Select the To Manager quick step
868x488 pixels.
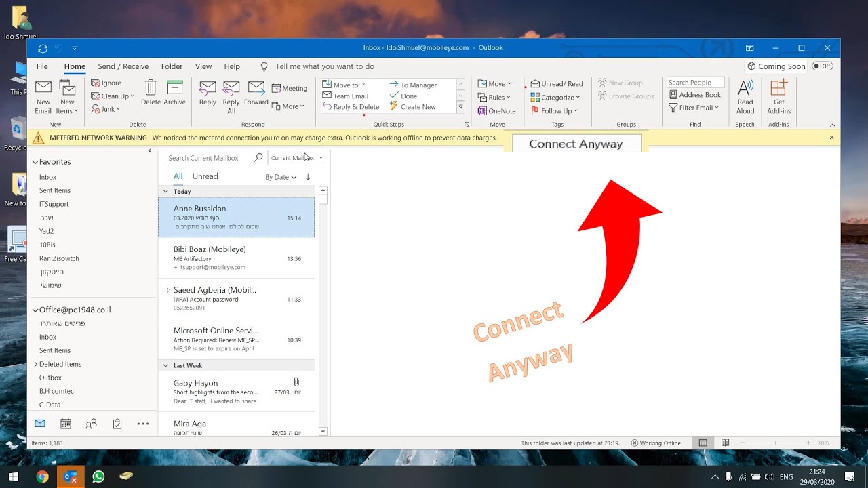click(413, 85)
